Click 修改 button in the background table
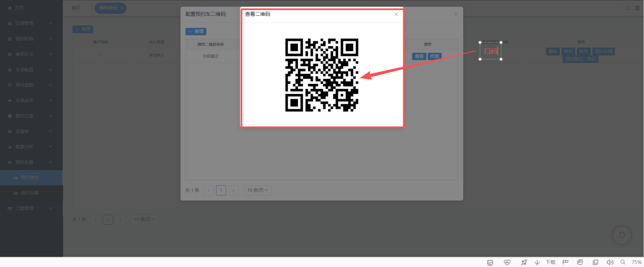The width and height of the screenshot is (644, 267). (568, 51)
